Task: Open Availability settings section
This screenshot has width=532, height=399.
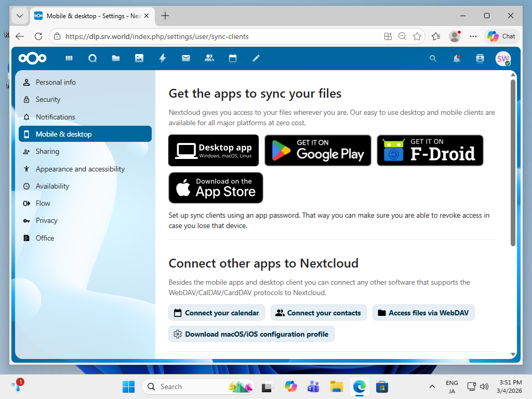Action: 85,186
